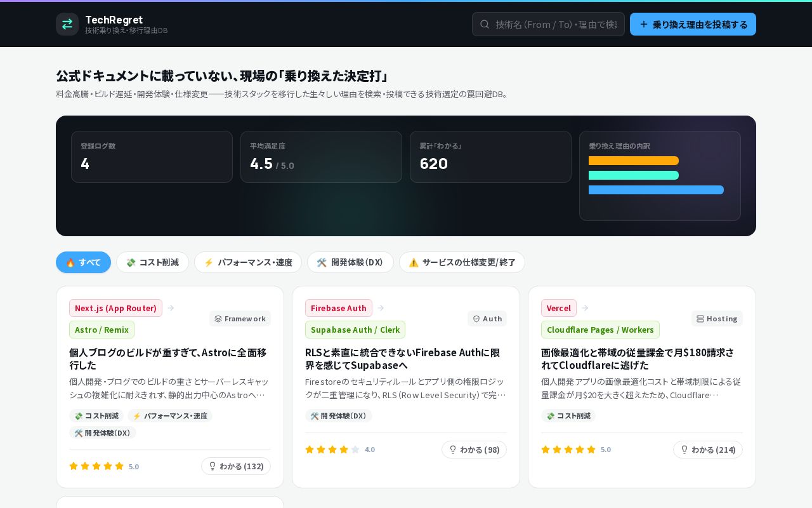The width and height of the screenshot is (812, 508).
Task: Click the lightbulb icon on わかる (132)
Action: 213,466
